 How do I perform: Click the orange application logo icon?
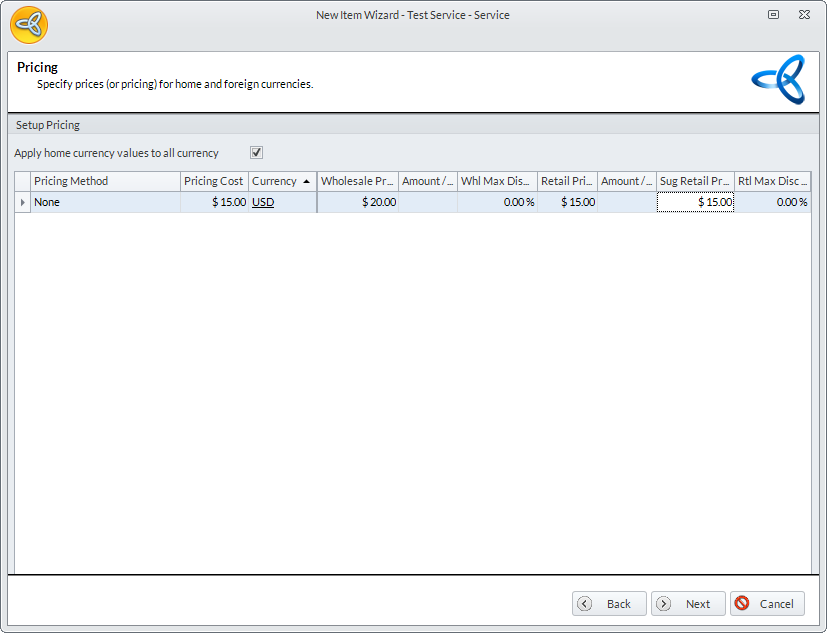[29, 24]
